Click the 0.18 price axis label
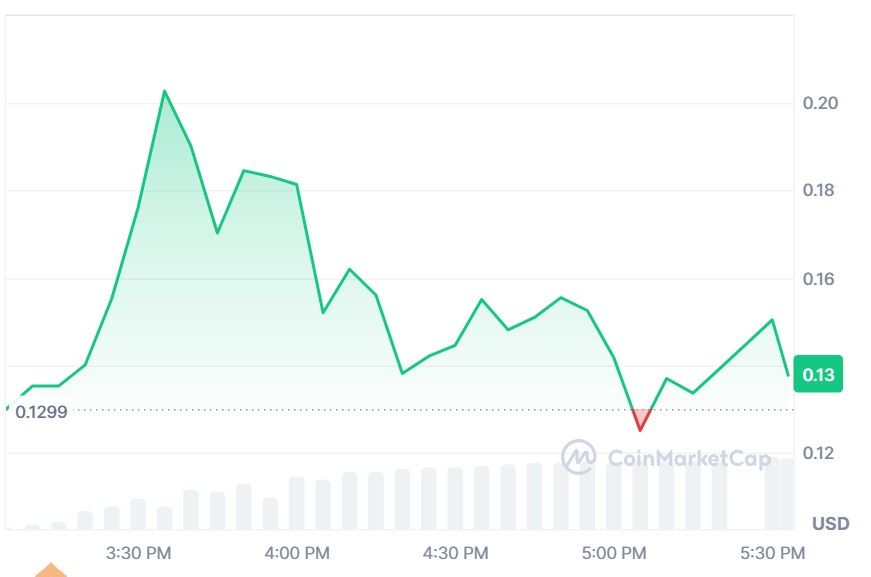This screenshot has width=871, height=577. pos(820,190)
